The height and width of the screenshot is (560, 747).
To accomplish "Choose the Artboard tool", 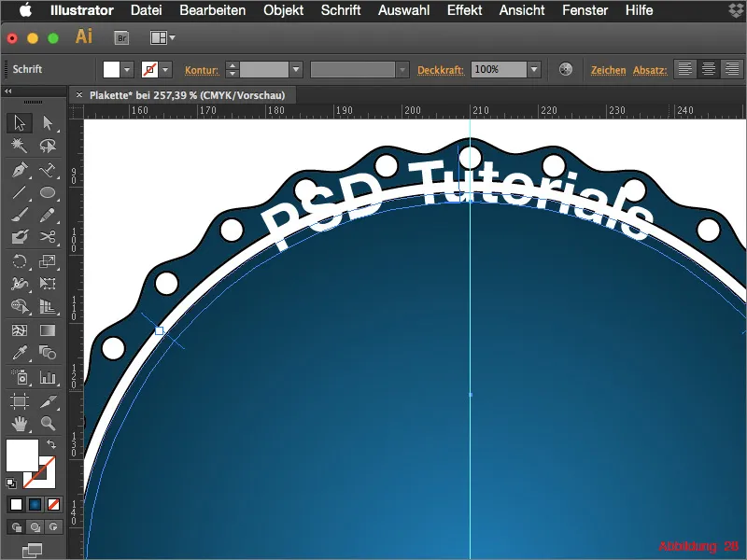I will 20,401.
